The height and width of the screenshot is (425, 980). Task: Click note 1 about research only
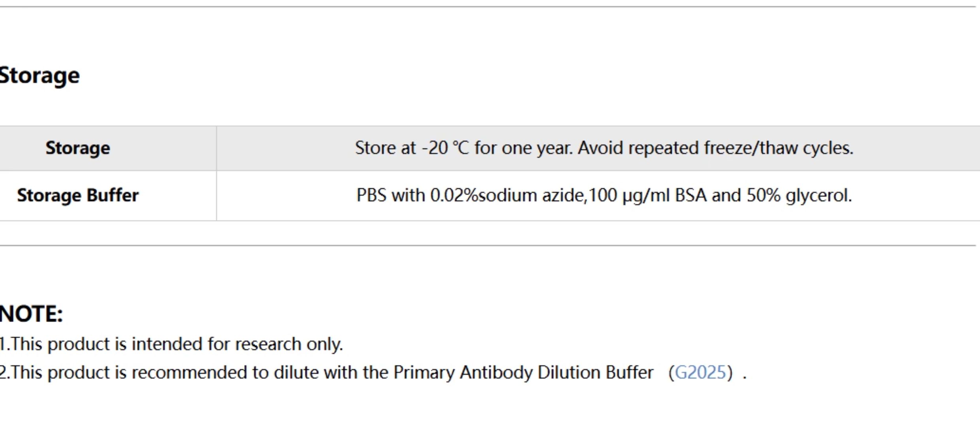pyautogui.click(x=171, y=344)
